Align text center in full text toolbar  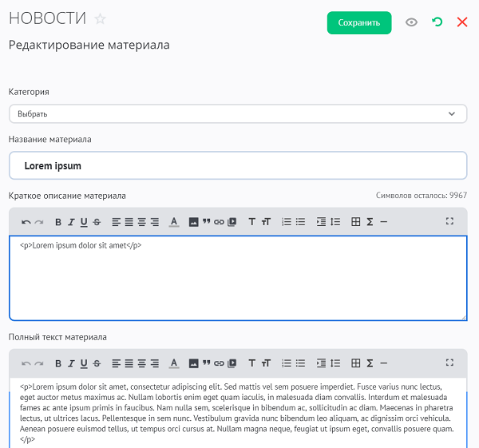[129, 363]
